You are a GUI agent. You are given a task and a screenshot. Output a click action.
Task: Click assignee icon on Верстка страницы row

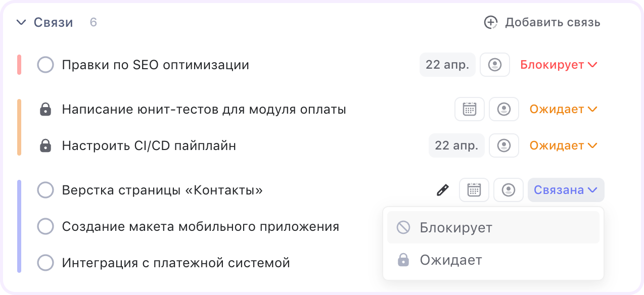click(x=508, y=190)
